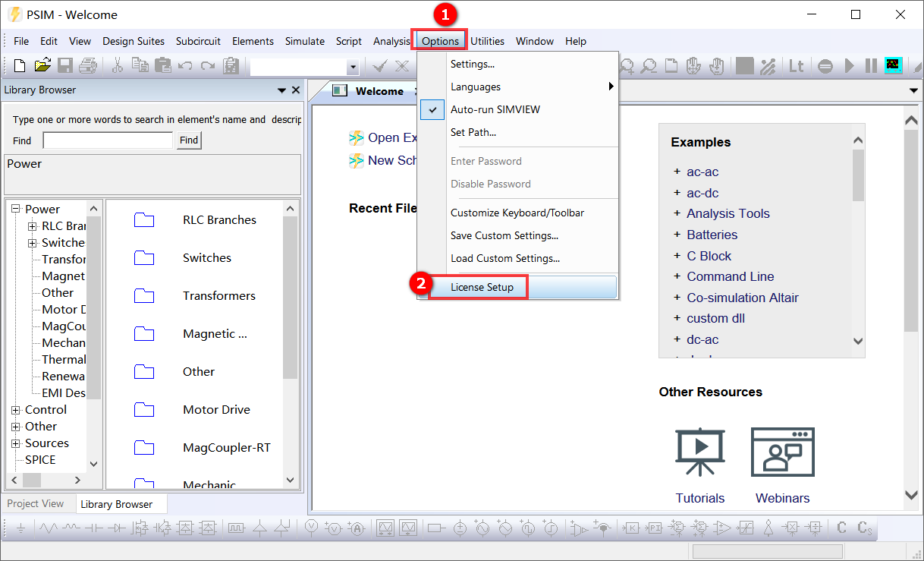The image size is (924, 561).
Task: Open the Elements menu
Action: 253,41
